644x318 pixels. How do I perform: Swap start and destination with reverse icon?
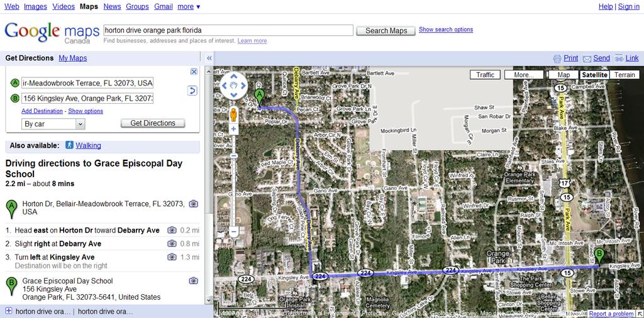(192, 91)
